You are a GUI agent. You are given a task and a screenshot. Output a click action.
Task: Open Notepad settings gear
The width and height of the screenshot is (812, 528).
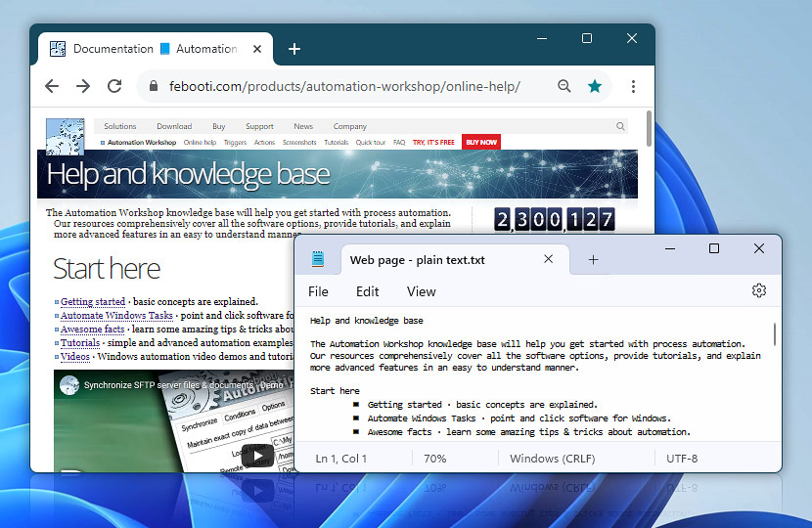click(758, 290)
